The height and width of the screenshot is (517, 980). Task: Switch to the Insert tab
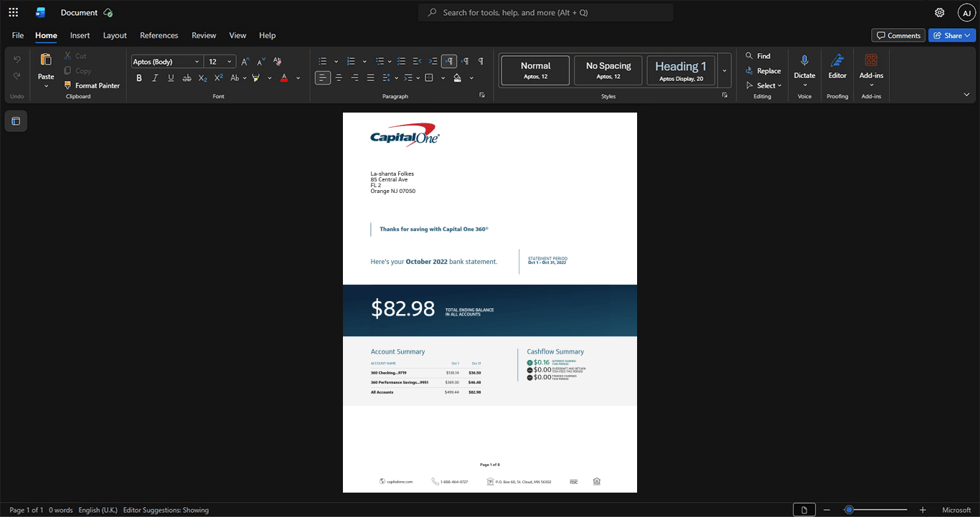tap(80, 35)
